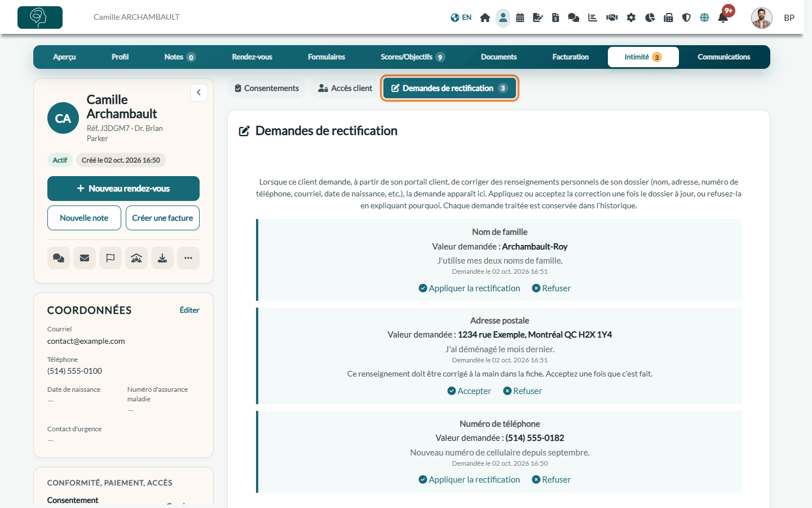The height and width of the screenshot is (508, 812).
Task: Open the calendar icon in the top bar
Action: pyautogui.click(x=520, y=17)
